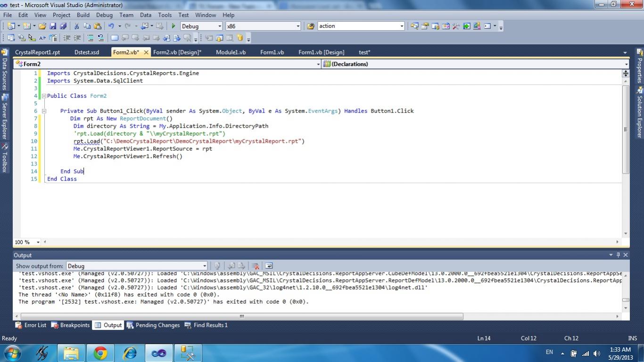The height and width of the screenshot is (362, 644).
Task: Expand the Data Sources side tab
Action: click(x=5, y=70)
